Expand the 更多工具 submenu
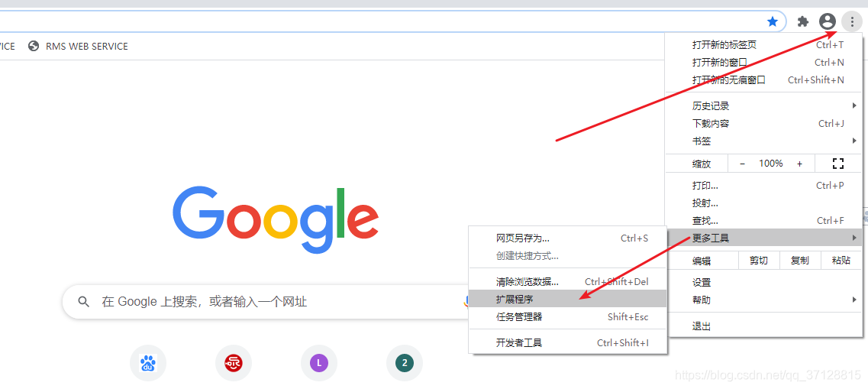Viewport: 868px width, 389px height. [763, 238]
